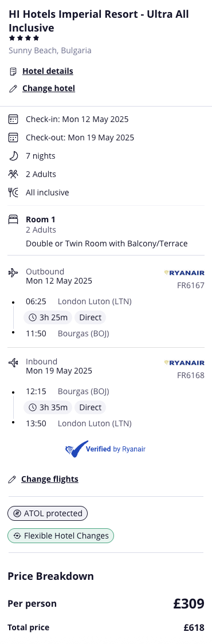Click the 2 Adults guests icon

[13, 174]
